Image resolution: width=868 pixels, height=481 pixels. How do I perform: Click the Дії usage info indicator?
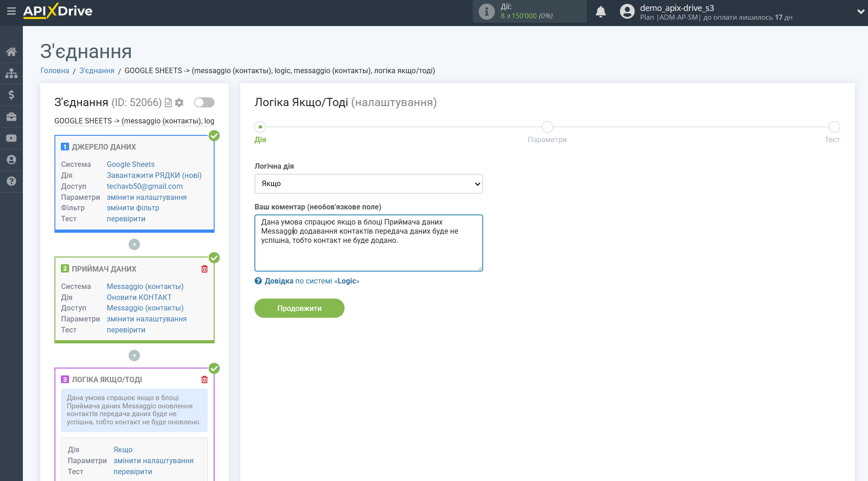point(486,11)
